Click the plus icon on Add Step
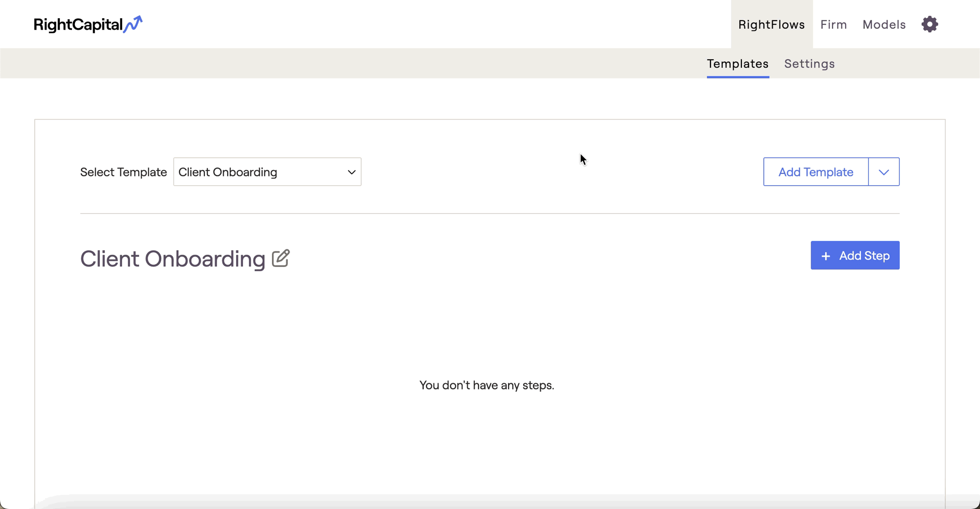 pos(826,256)
